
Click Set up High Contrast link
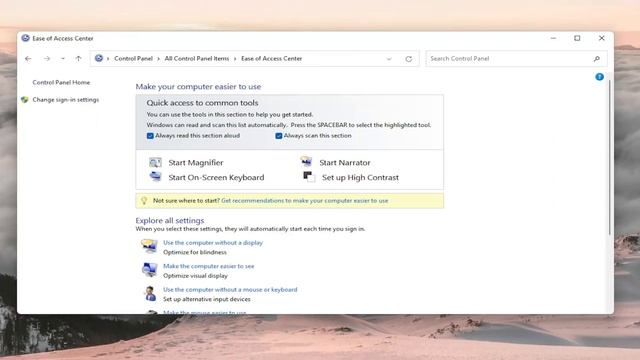point(360,177)
